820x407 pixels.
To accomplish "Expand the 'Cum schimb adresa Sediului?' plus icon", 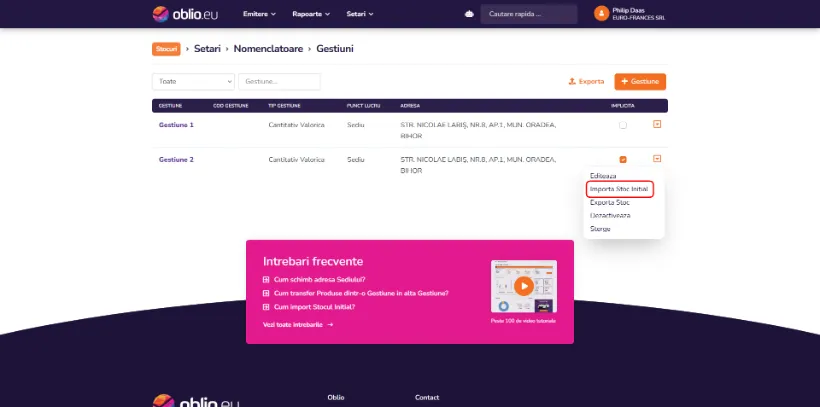I will tap(266, 280).
